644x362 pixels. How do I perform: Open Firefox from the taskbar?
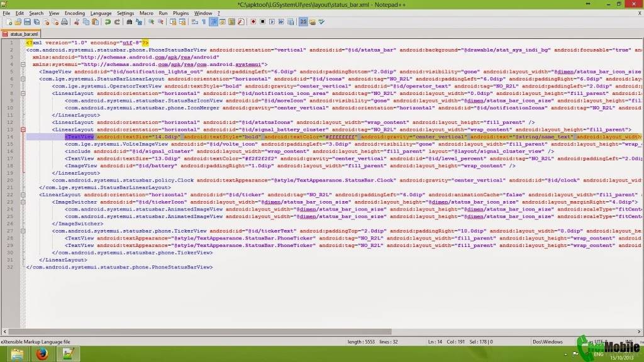pyautogui.click(x=42, y=353)
